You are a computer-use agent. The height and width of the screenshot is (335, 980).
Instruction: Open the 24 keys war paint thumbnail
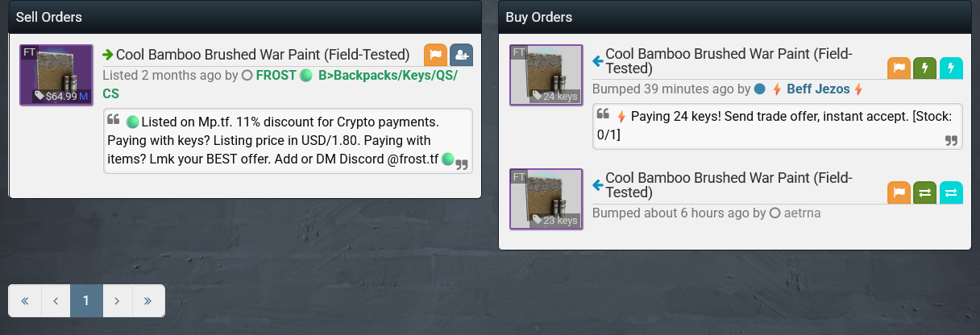point(546,75)
